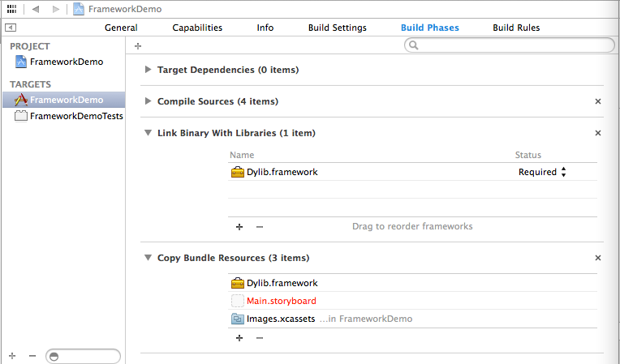Add a library with the plus button
The height and width of the screenshot is (364, 620).
239,227
